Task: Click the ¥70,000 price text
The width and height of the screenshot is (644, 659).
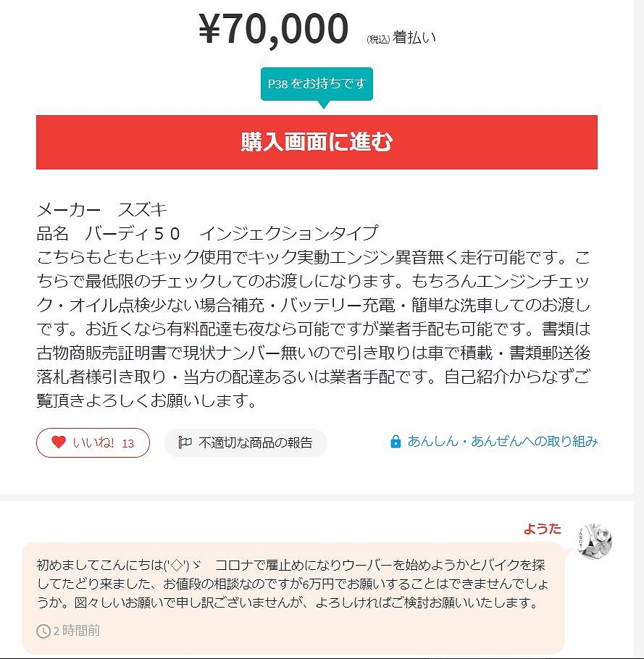Action: (274, 30)
